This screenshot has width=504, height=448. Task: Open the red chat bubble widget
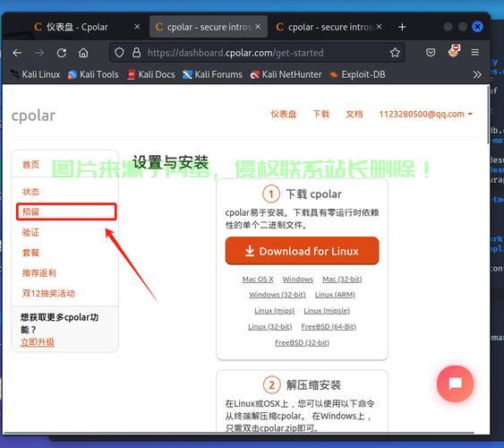coord(455,383)
